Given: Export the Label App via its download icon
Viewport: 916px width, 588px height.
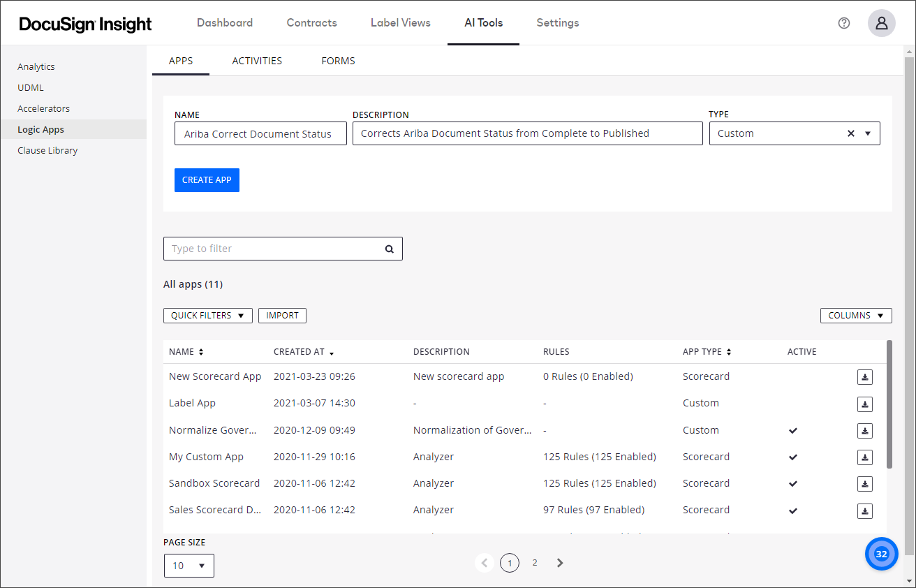Looking at the screenshot, I should (x=865, y=404).
